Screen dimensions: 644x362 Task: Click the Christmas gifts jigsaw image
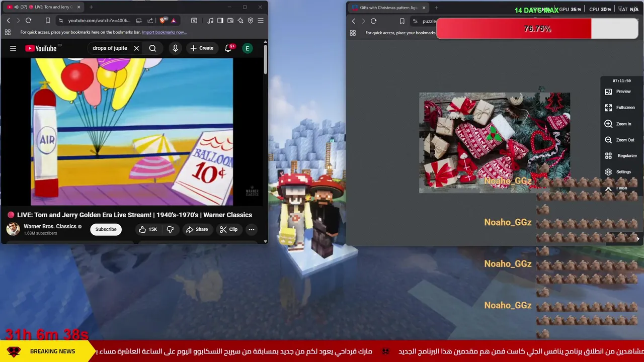pyautogui.click(x=495, y=143)
